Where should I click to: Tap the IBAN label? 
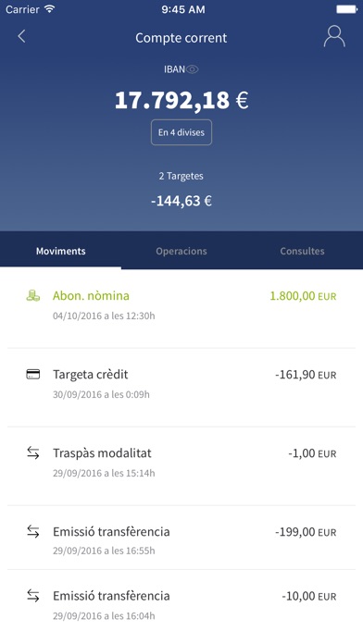click(x=174, y=69)
